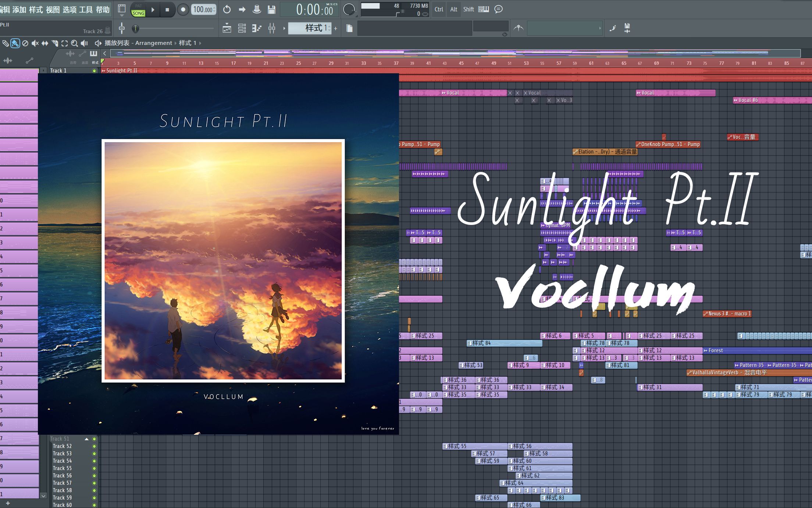
Task: Open the 视图 menu
Action: 53,10
